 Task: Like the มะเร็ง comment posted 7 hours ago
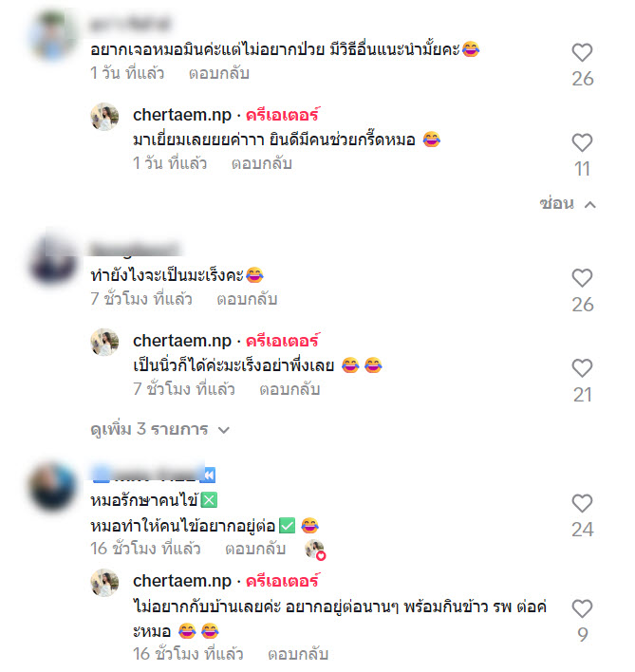[582, 278]
